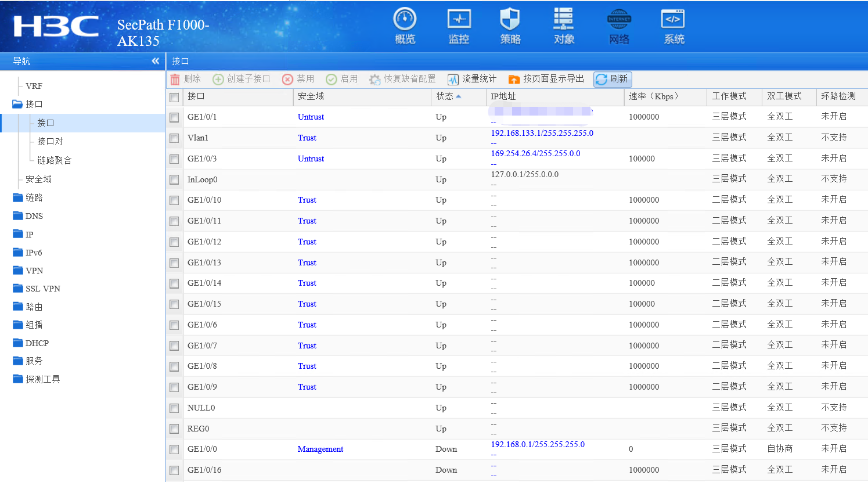The width and height of the screenshot is (868, 482).
Task: Select 安全域 in the navigation tree
Action: (38, 179)
